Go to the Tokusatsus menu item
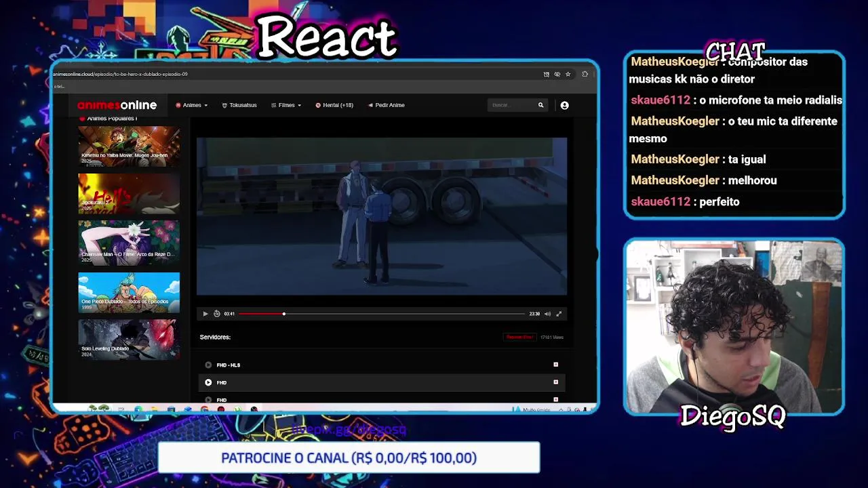 (x=239, y=105)
